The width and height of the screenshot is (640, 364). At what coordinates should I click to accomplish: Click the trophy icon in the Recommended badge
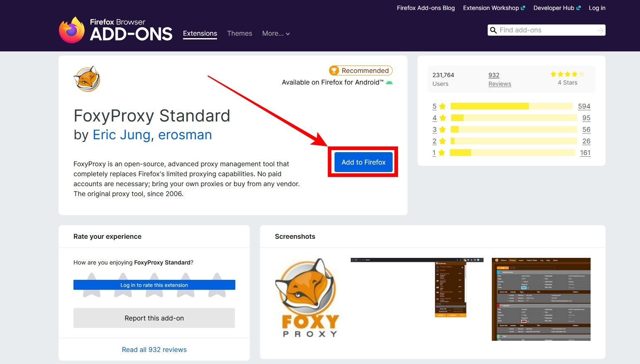point(335,70)
